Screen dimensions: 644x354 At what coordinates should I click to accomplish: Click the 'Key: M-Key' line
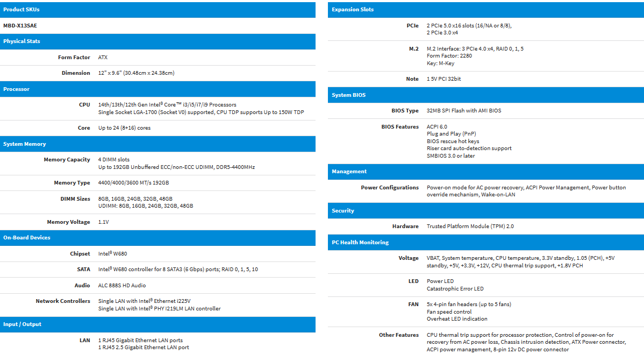[441, 63]
